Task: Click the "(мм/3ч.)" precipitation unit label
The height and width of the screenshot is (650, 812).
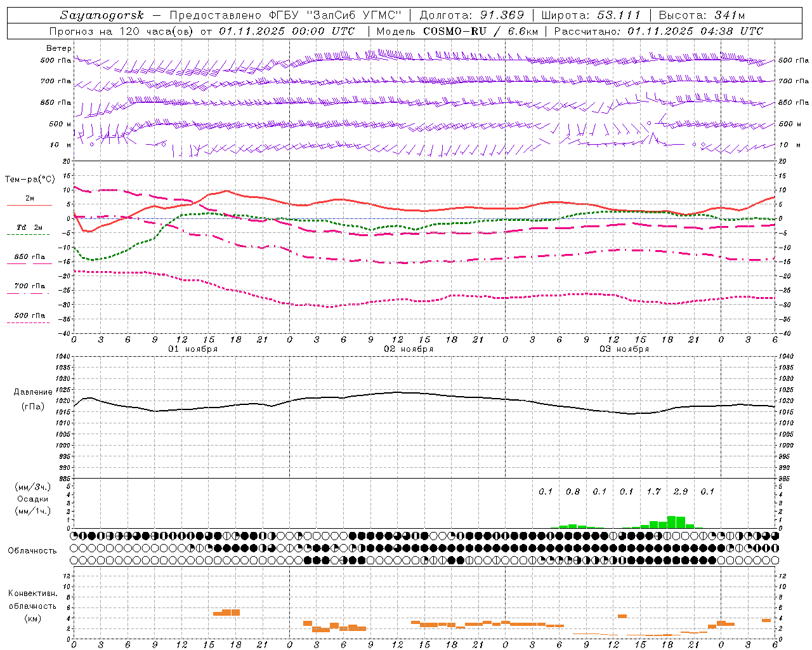Action: click(33, 487)
